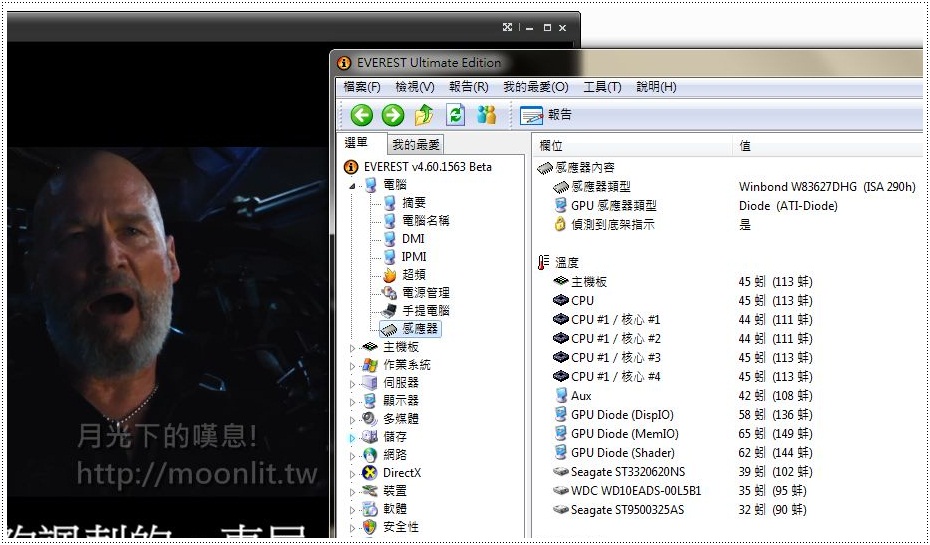Select the DMI tree item

413,239
